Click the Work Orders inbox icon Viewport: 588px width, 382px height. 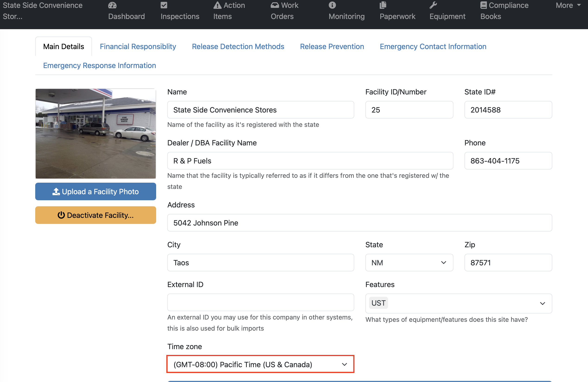click(275, 5)
